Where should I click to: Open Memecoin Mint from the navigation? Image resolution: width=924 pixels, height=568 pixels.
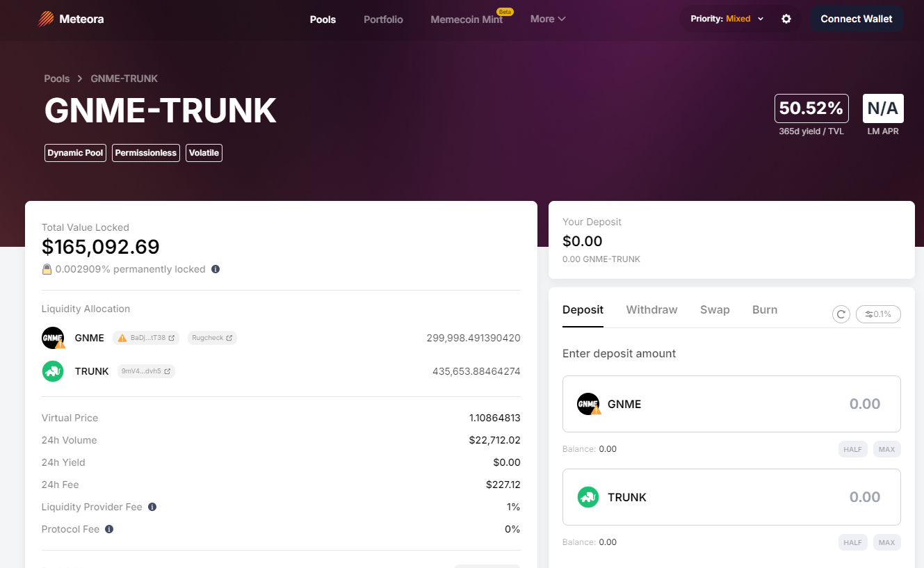pyautogui.click(x=467, y=19)
